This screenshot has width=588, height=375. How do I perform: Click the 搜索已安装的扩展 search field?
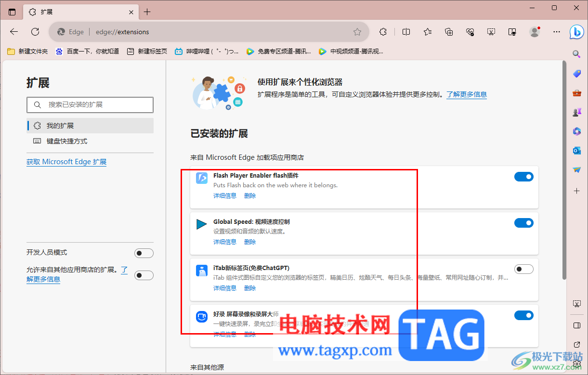pos(90,104)
